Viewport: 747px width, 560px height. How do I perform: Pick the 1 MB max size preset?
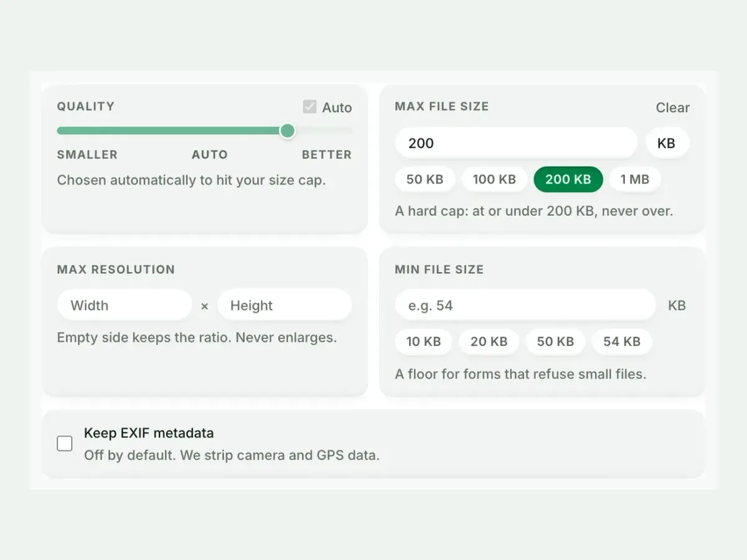tap(635, 179)
